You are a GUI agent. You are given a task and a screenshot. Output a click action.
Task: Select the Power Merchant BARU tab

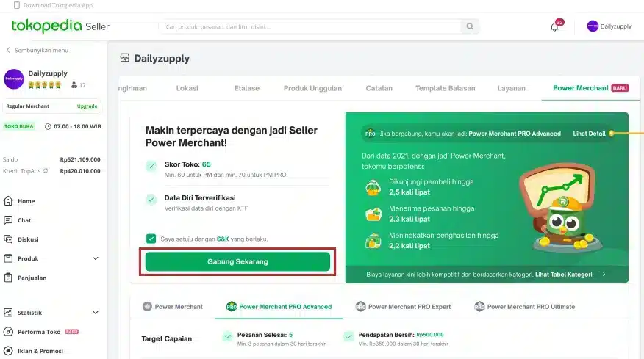[590, 88]
